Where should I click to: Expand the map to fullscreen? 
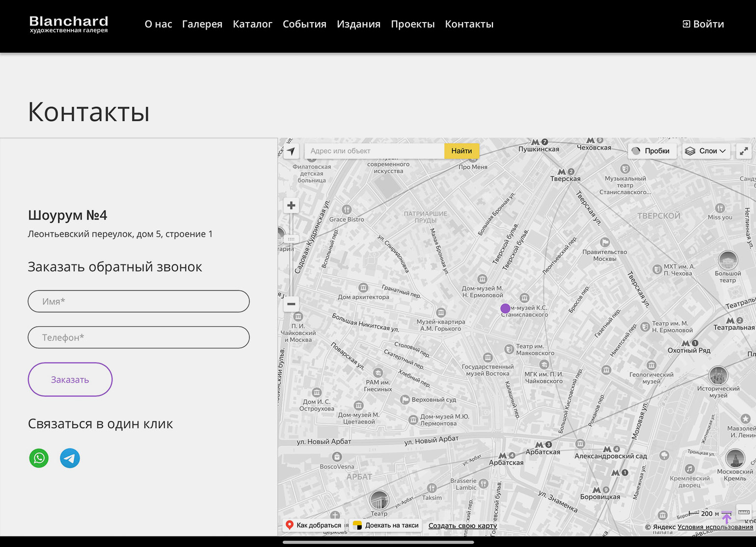pyautogui.click(x=744, y=151)
